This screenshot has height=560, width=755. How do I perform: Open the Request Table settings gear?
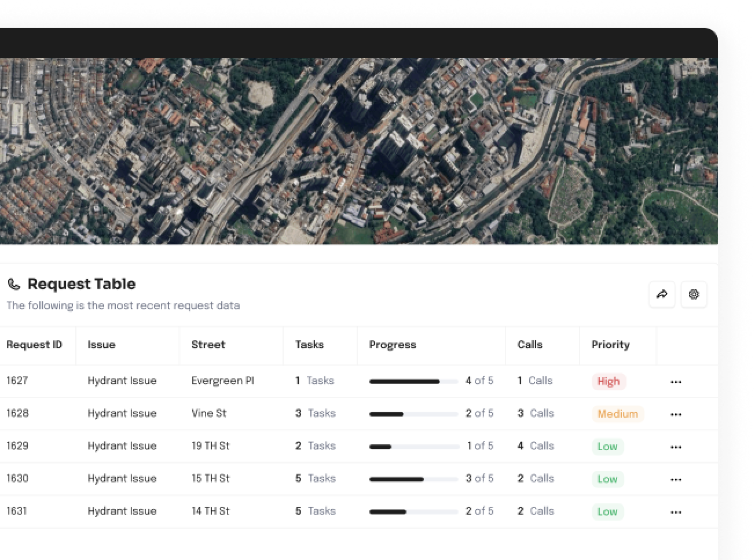[694, 294]
